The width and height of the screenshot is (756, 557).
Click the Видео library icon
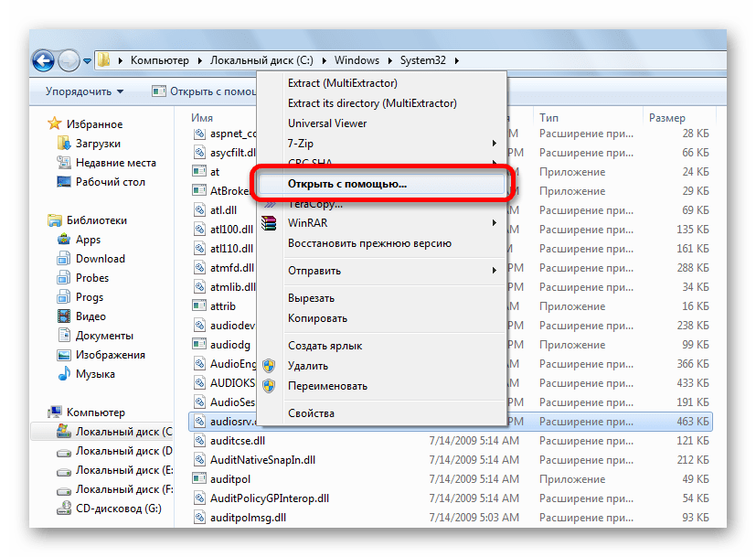64,316
